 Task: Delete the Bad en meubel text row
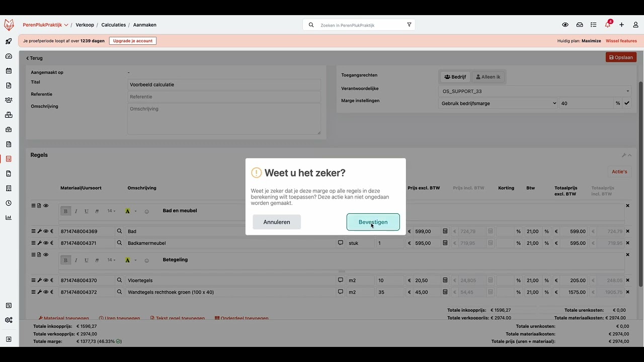[627, 206]
